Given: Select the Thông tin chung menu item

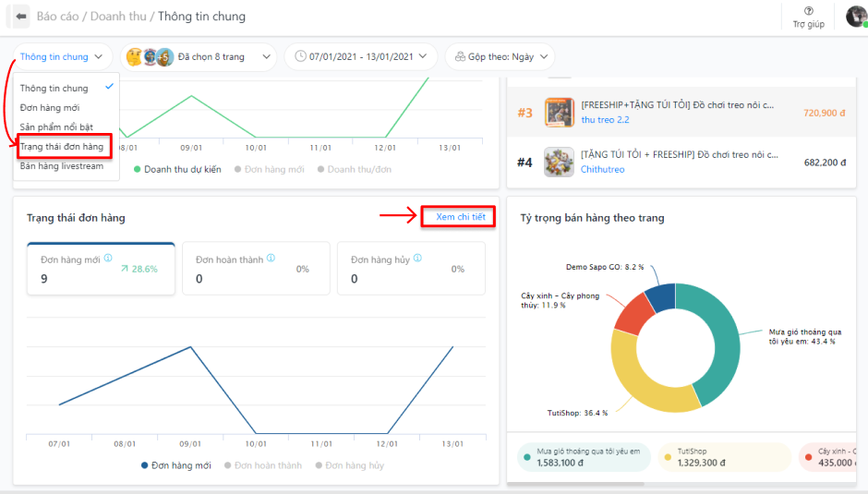Looking at the screenshot, I should click(x=67, y=88).
